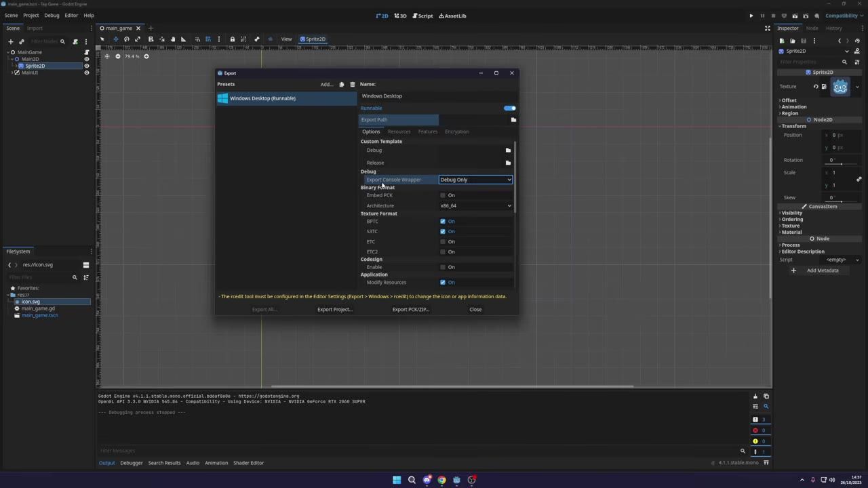Click the folder icon beside Export Path
868x488 pixels.
pyautogui.click(x=513, y=120)
